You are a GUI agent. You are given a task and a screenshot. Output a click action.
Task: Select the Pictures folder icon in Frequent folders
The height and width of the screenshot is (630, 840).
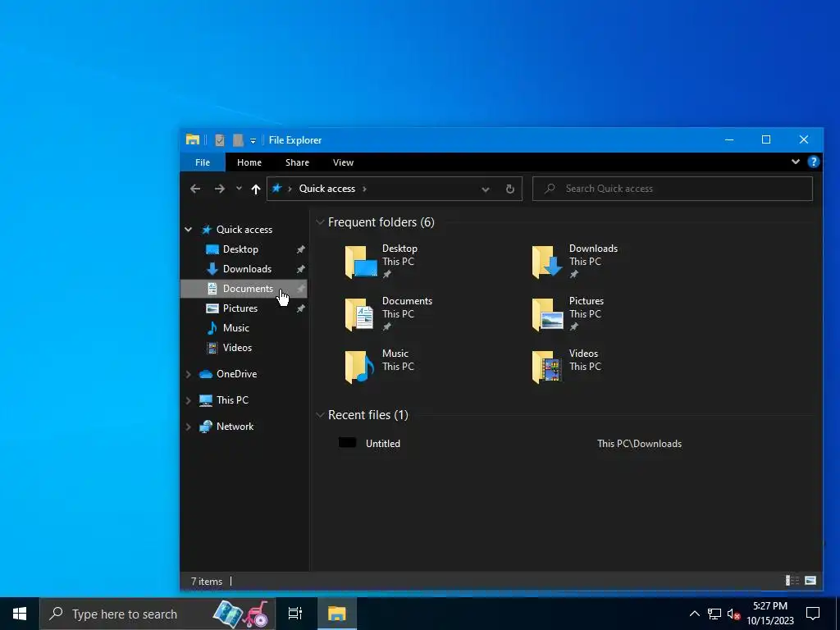coord(547,314)
